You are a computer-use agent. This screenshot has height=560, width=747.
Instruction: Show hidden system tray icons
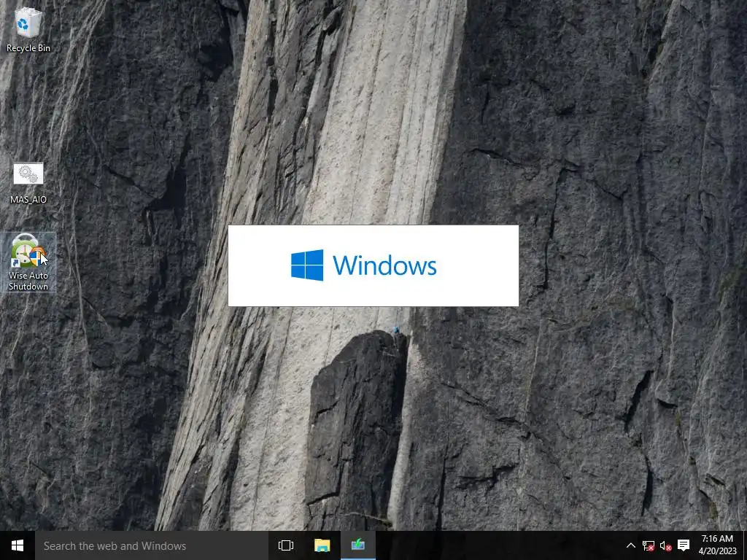(x=631, y=545)
